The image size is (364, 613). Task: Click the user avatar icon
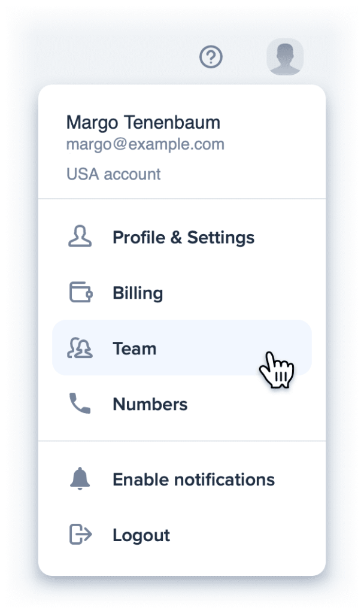pyautogui.click(x=285, y=57)
